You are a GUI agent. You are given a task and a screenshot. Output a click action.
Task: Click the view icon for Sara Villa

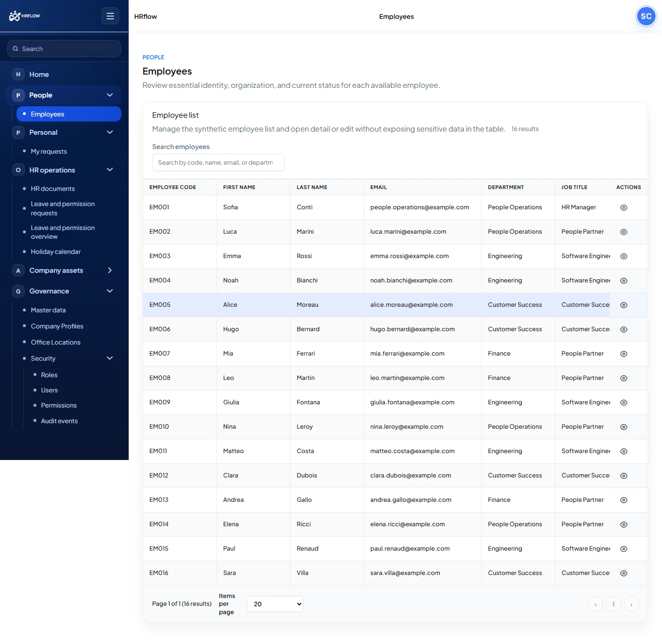[x=624, y=573]
